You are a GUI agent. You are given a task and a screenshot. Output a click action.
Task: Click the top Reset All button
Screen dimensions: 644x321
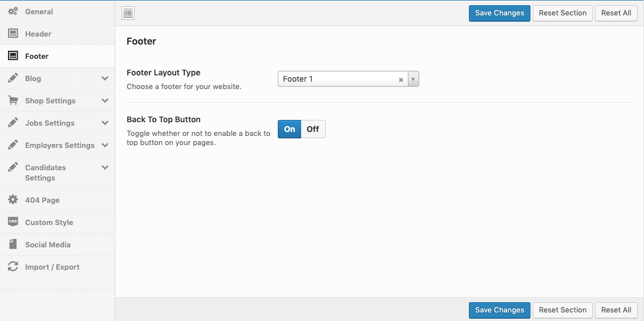pos(616,13)
